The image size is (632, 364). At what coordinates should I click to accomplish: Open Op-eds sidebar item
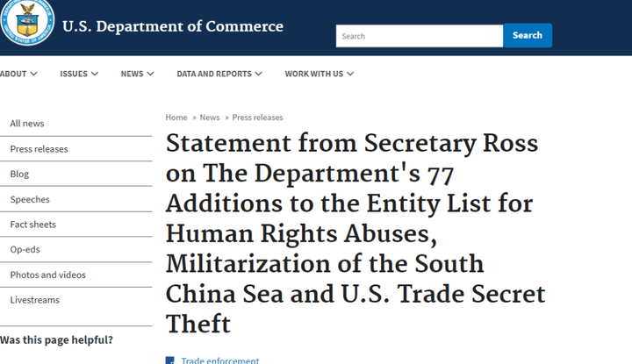point(75,249)
